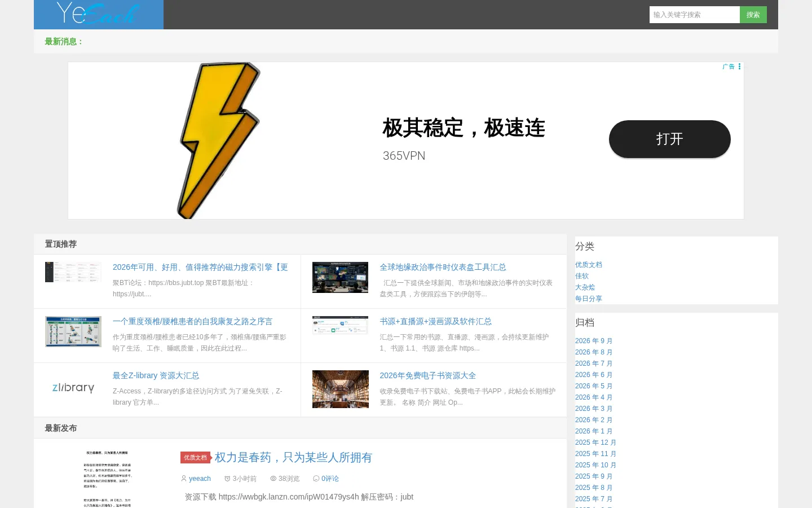812x508 pixels.
Task: Click the 广告 ad label
Action: tap(729, 67)
